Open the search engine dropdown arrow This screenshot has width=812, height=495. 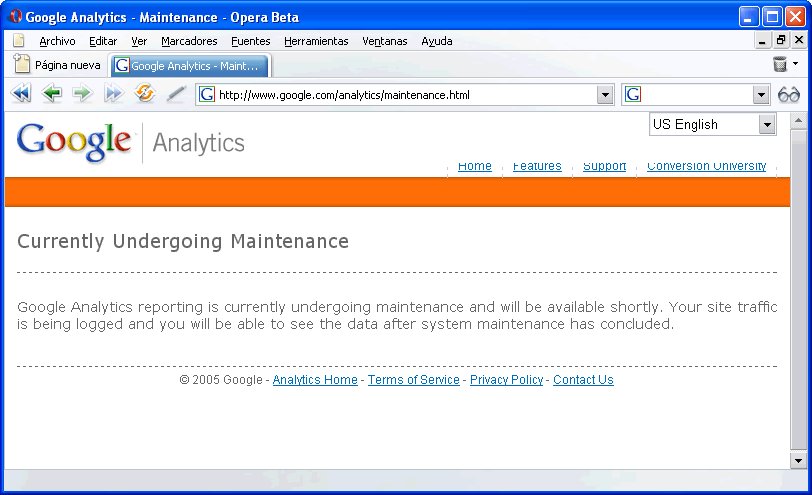pos(761,95)
